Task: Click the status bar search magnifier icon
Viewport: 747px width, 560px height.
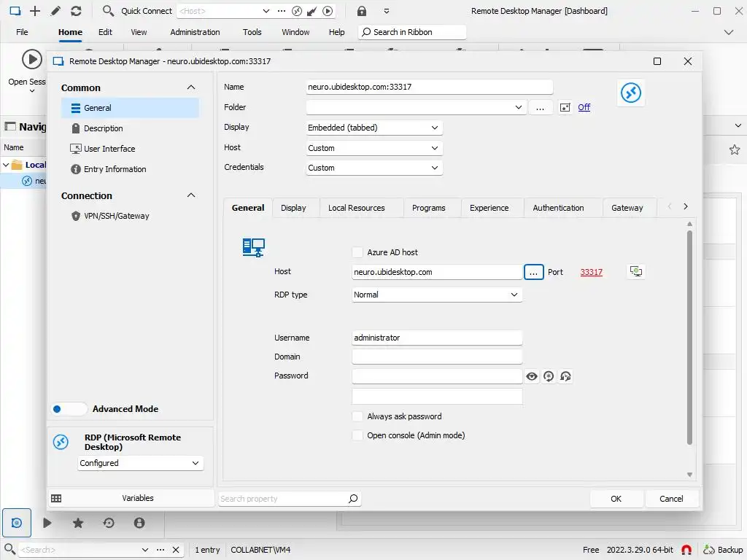Action: click(9, 548)
